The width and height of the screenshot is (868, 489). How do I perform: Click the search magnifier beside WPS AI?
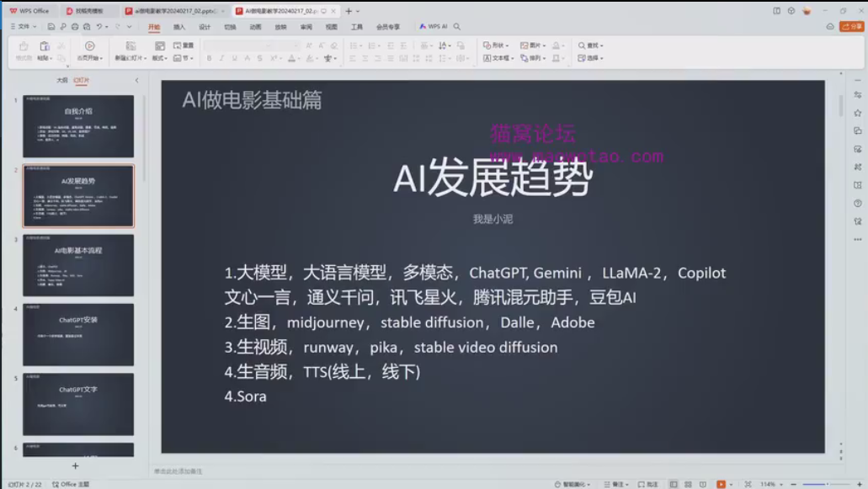point(457,27)
